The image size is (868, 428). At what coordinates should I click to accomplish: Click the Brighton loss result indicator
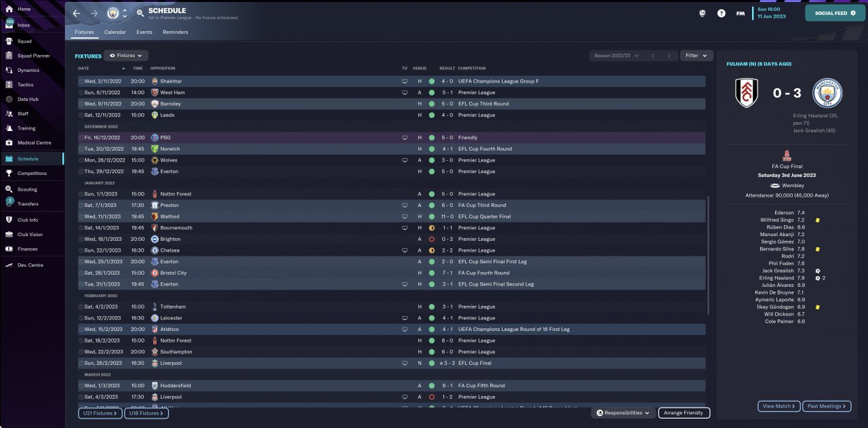(431, 239)
